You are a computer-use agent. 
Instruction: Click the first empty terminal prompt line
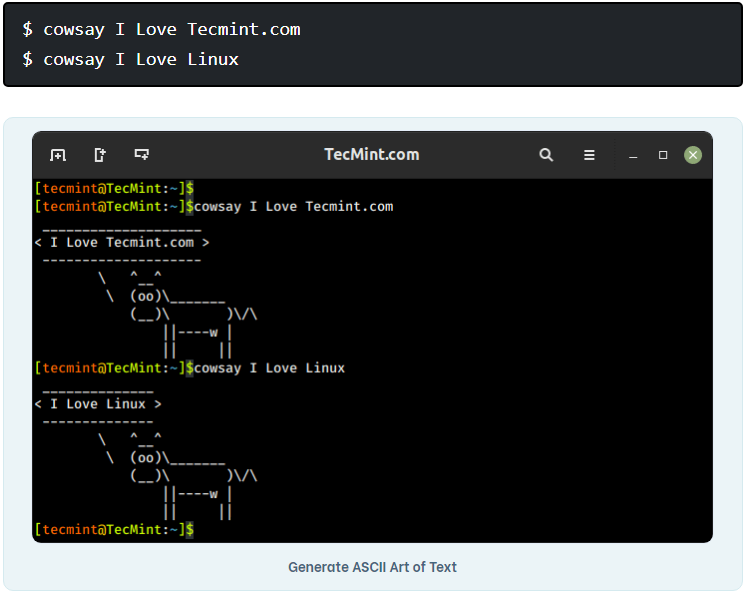coord(114,188)
